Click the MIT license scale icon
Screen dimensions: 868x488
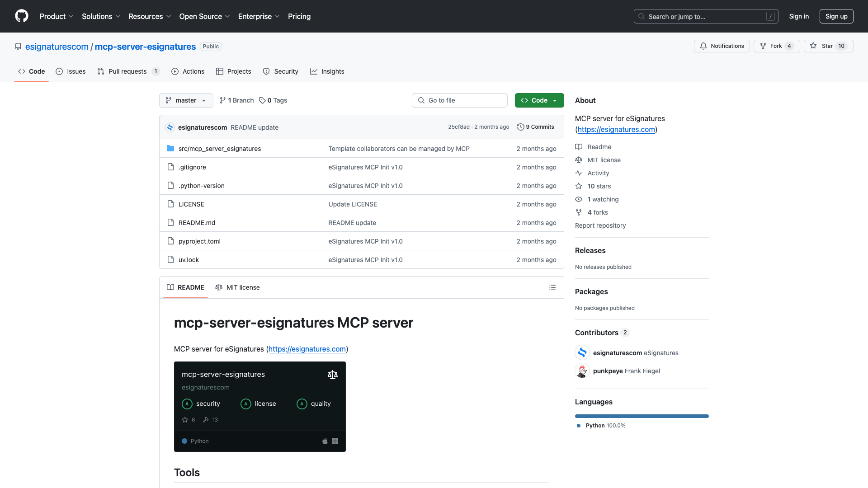coord(579,160)
